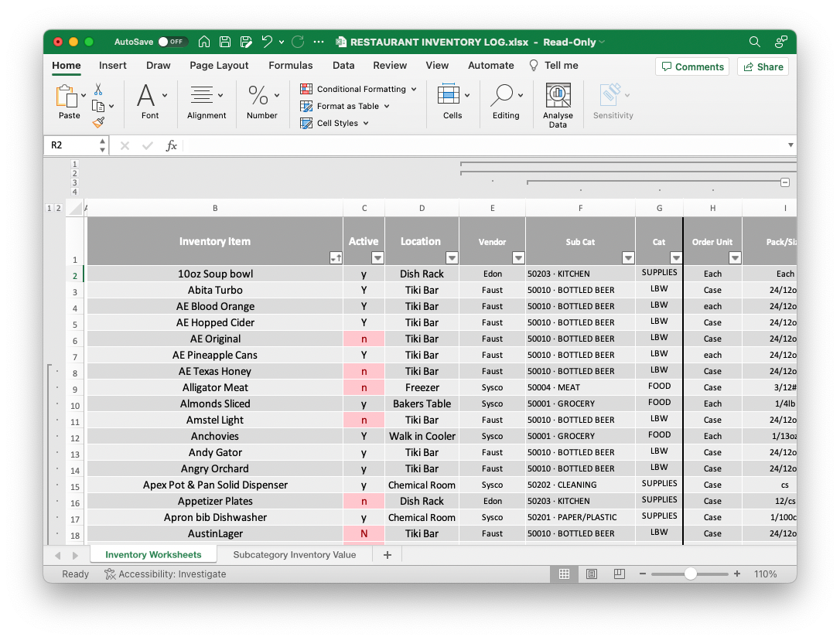
Task: Click the Search magnifier in title bar
Action: 755,42
